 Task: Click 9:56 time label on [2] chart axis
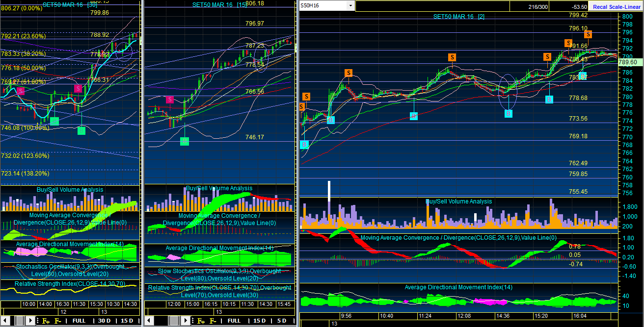pyautogui.click(x=346, y=316)
